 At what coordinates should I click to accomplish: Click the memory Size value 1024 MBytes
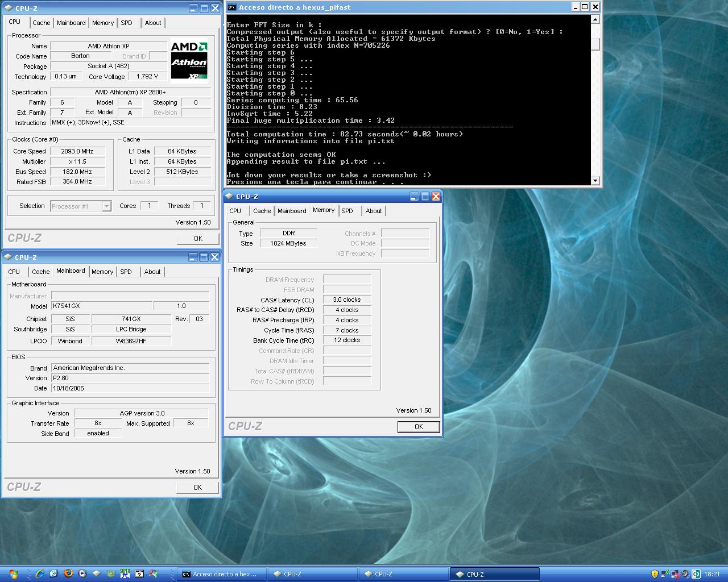(x=288, y=243)
